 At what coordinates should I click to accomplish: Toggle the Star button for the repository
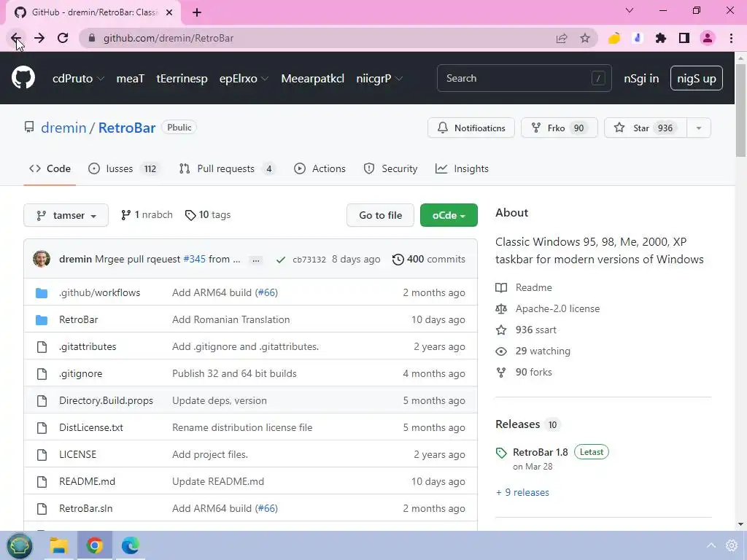[645, 128]
